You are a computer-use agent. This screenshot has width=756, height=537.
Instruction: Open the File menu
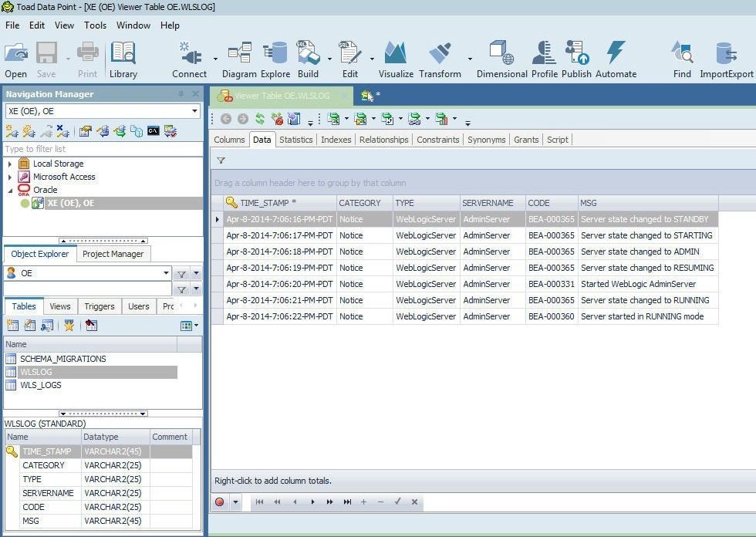click(12, 25)
